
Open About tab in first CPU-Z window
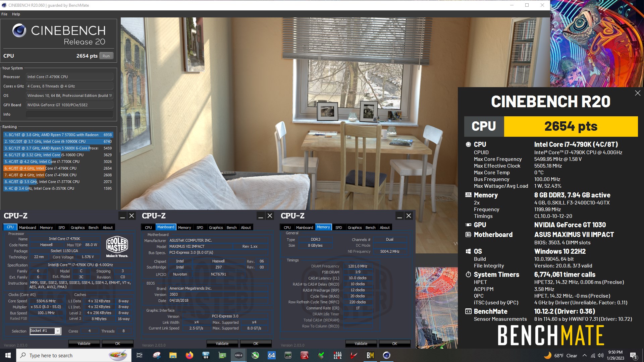coord(108,227)
